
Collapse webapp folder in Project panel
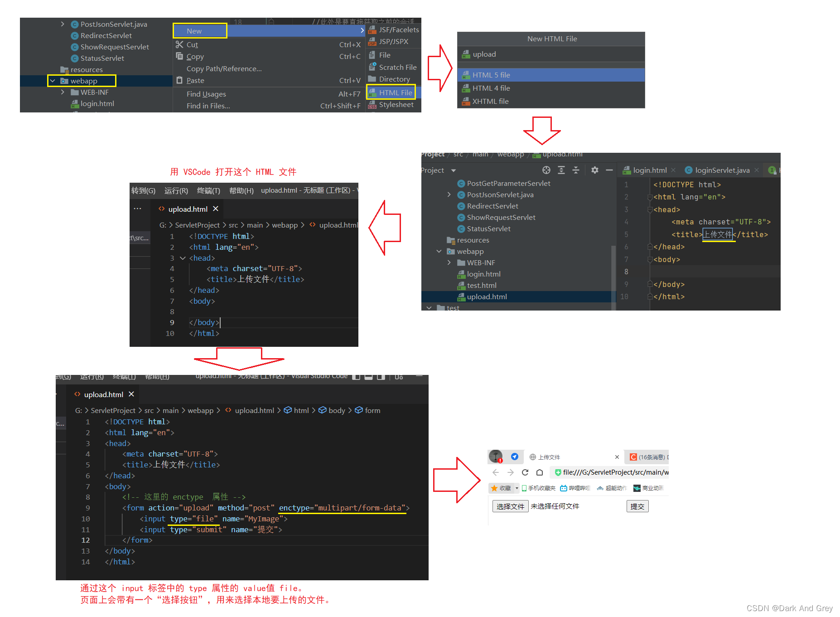click(x=439, y=251)
